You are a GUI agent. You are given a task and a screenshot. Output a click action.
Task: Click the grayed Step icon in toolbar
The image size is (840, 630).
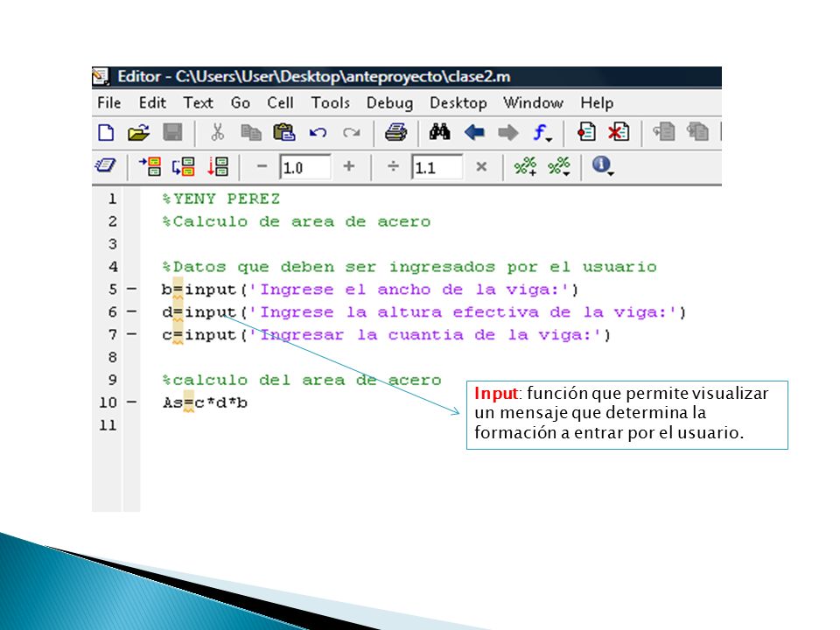point(664,132)
